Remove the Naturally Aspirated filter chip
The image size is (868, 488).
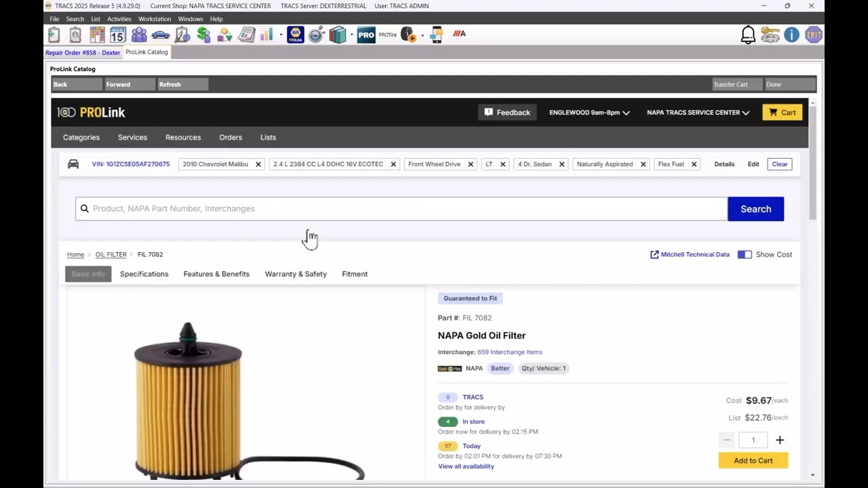tap(643, 164)
